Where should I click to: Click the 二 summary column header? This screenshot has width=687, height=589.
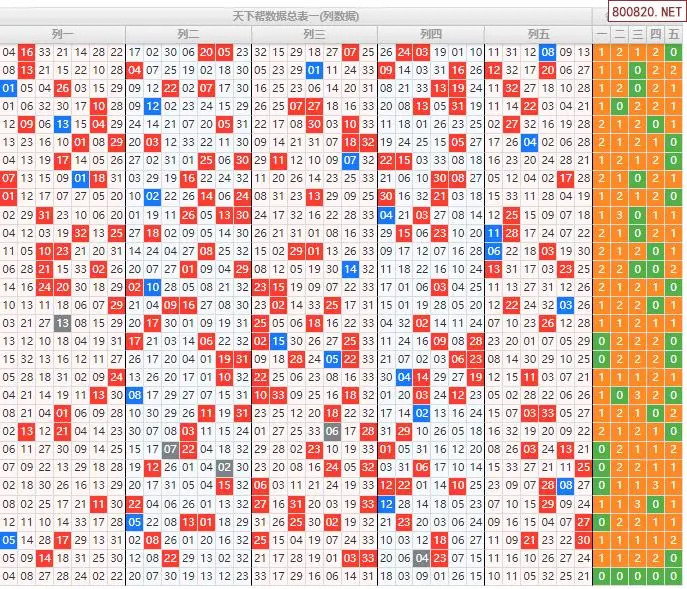[619, 34]
